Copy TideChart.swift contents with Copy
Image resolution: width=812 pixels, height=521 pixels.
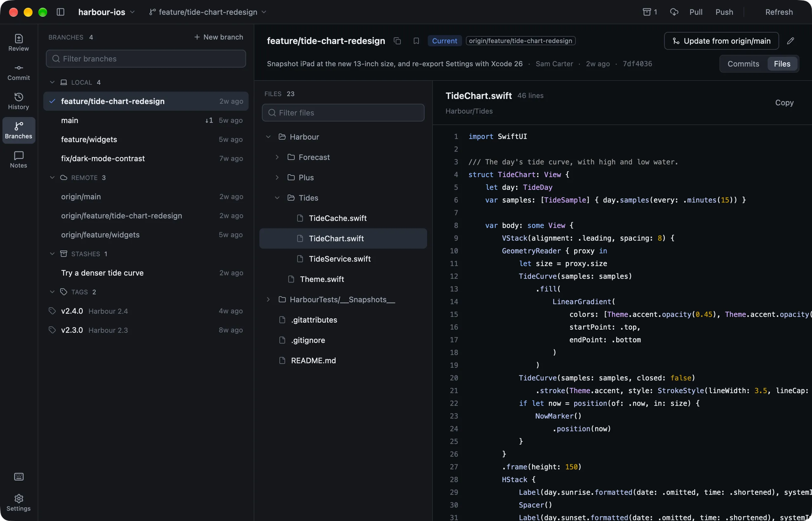click(x=784, y=102)
